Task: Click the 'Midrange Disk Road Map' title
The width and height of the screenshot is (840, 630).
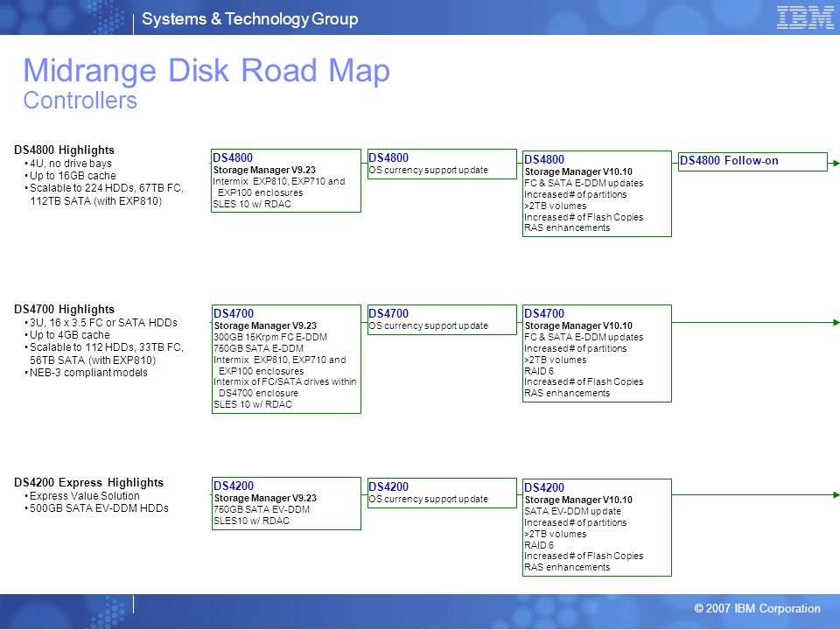Action: [x=206, y=70]
